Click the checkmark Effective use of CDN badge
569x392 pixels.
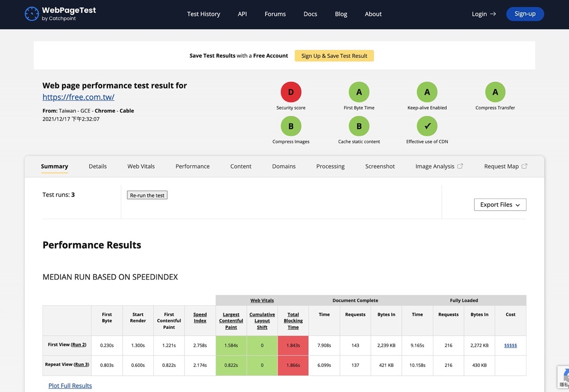[x=427, y=126]
